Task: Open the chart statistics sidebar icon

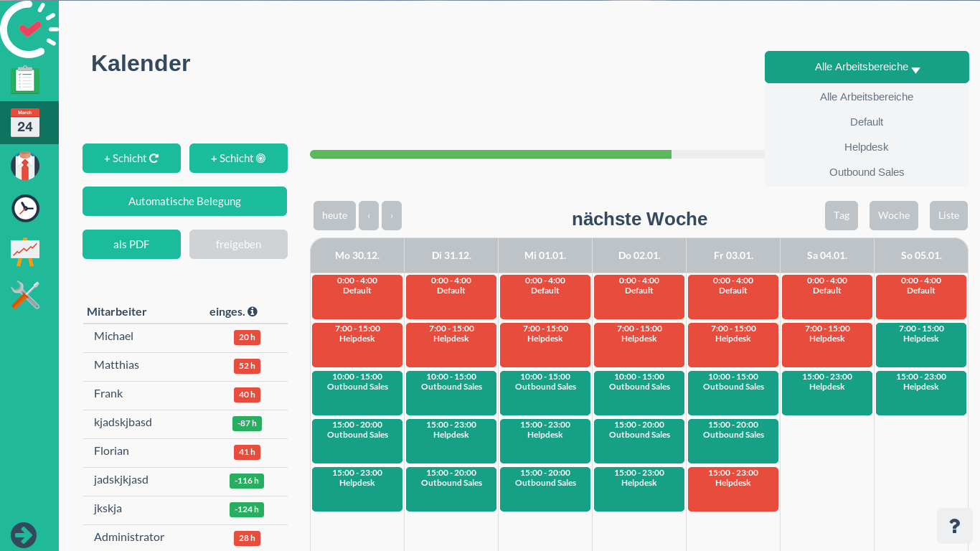Action: point(25,252)
